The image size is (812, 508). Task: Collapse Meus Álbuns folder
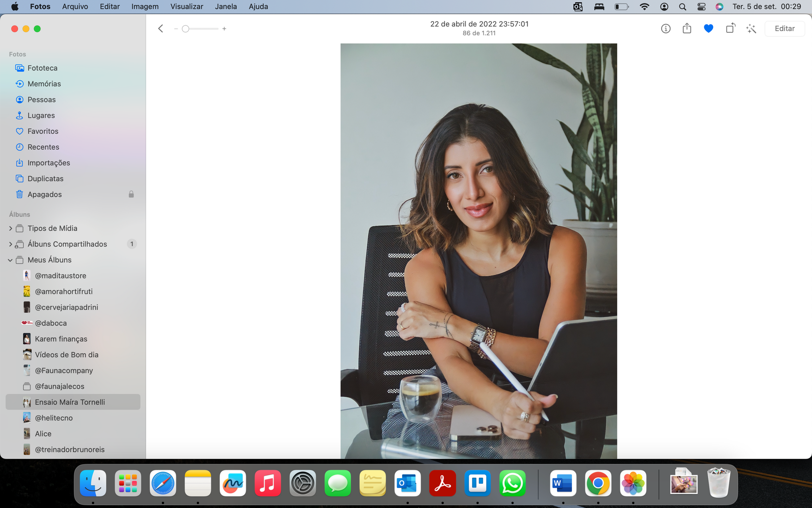click(10, 260)
